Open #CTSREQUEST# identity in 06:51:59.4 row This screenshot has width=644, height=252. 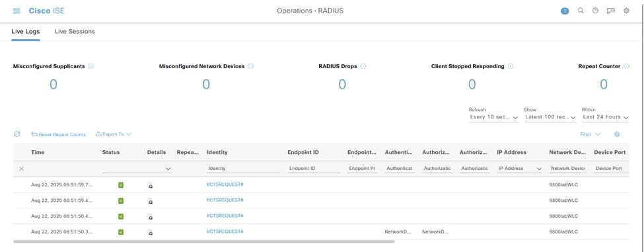pos(225,200)
